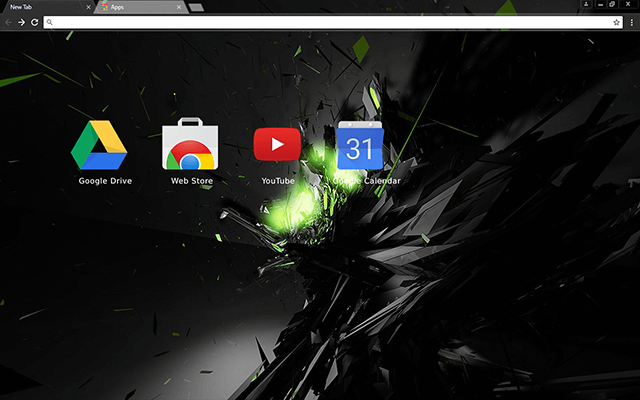This screenshot has height=400, width=640.
Task: Launch the Chrome Web Store app
Action: pos(191,146)
